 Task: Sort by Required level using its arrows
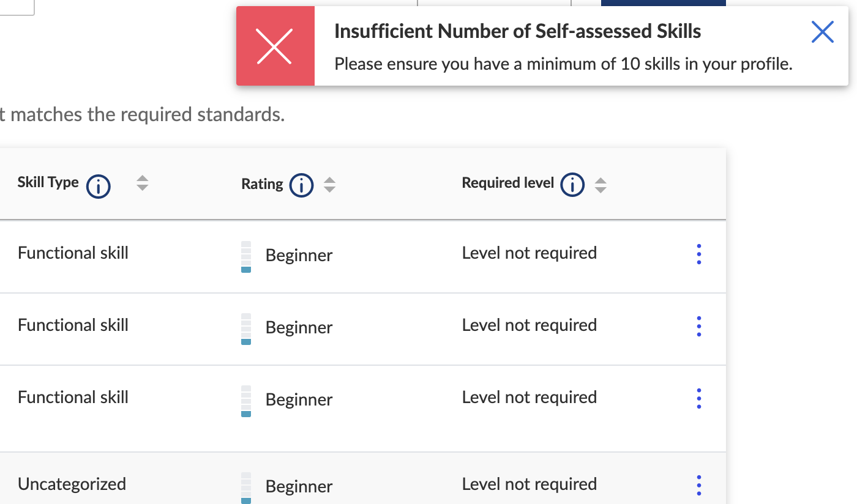601,185
